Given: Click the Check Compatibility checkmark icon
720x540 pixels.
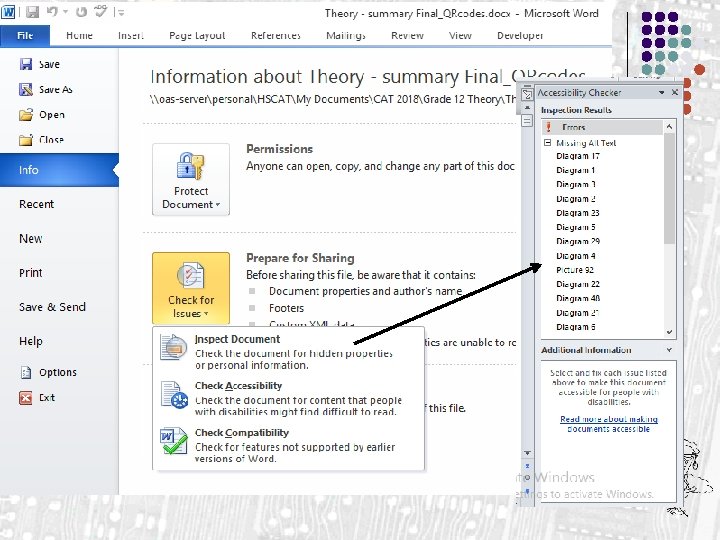Looking at the screenshot, I should pyautogui.click(x=174, y=441).
